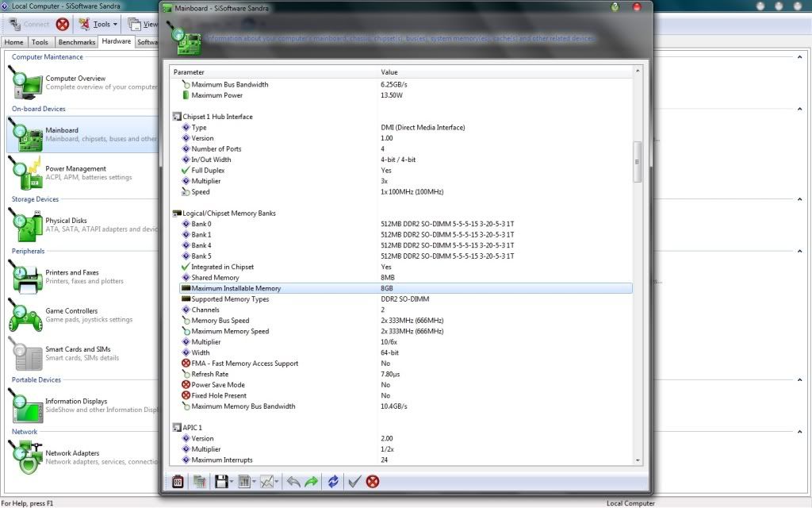
Task: Collapse the Portable Devices section arrow
Action: 799,379
